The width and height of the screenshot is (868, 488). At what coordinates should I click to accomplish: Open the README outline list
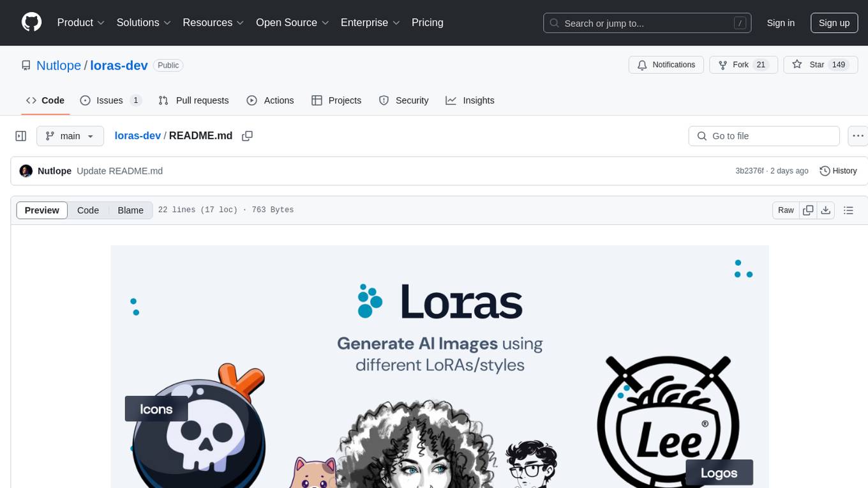(848, 210)
